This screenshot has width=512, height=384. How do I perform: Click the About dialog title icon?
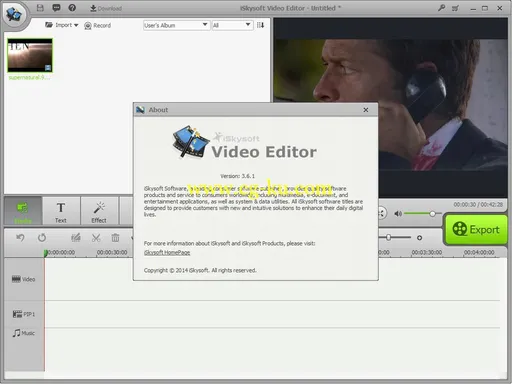[140, 110]
